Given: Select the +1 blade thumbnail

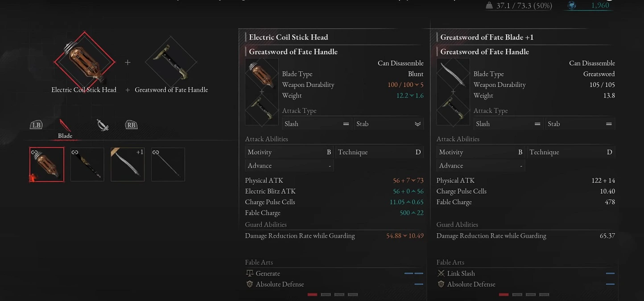Looking at the screenshot, I should [128, 164].
